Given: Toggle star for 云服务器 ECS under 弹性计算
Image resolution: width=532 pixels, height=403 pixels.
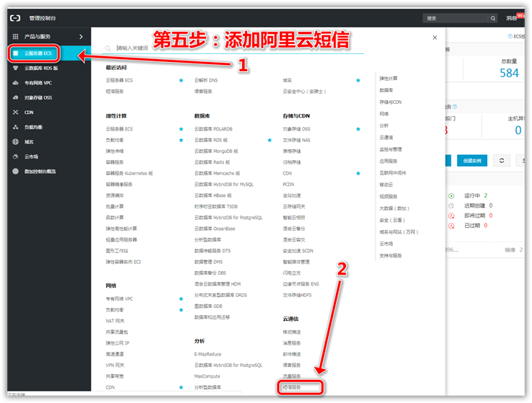Looking at the screenshot, I should (181, 129).
